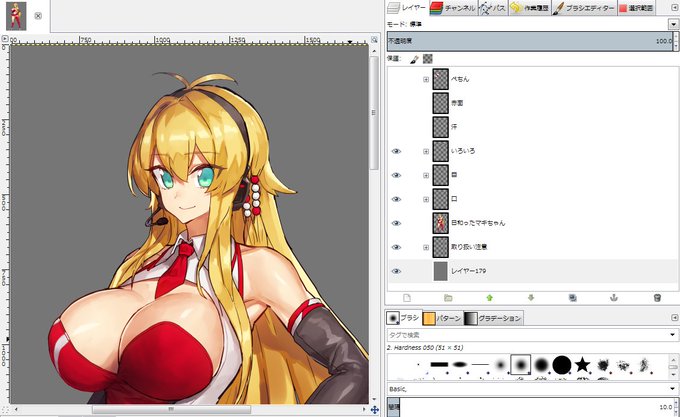Click the layer opacity slider
Image resolution: width=680 pixels, height=417 pixels.
(530, 41)
